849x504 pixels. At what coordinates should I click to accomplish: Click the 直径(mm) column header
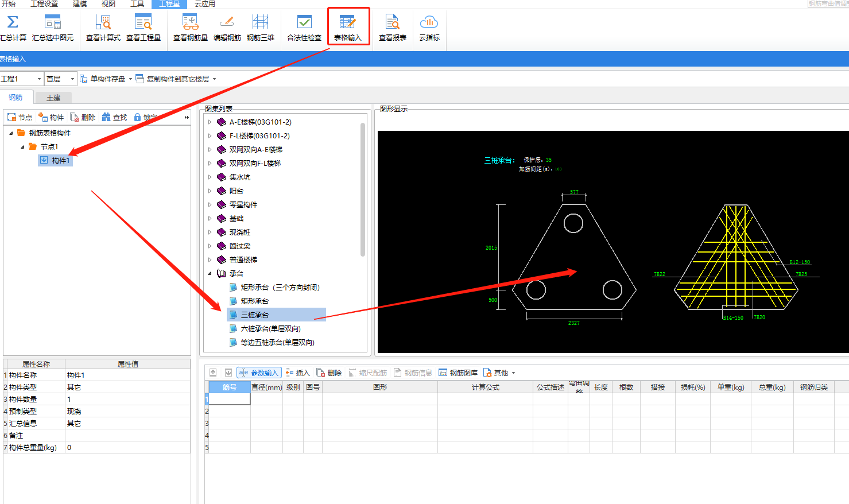click(267, 387)
